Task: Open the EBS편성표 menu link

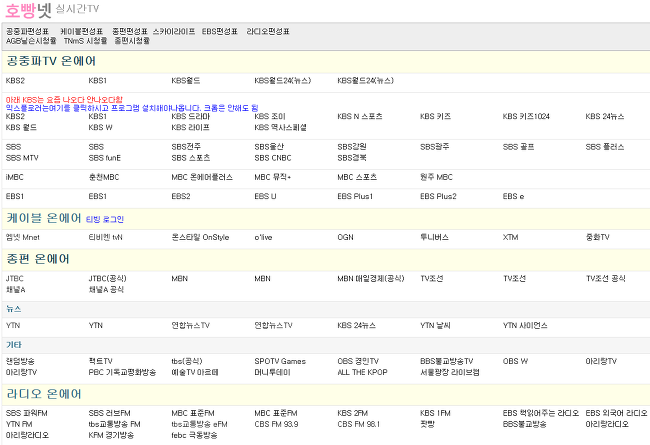Action: [x=220, y=32]
